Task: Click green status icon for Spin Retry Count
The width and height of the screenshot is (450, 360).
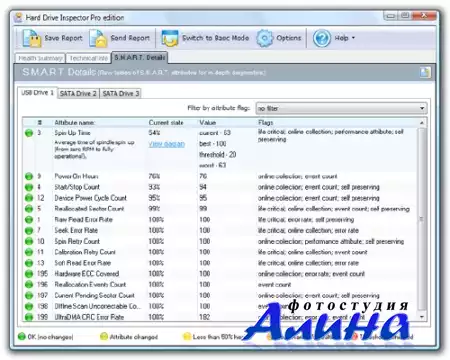Action: (x=29, y=241)
